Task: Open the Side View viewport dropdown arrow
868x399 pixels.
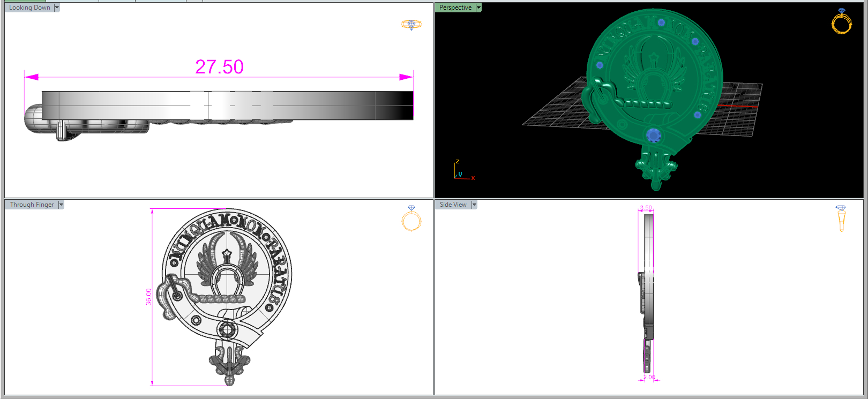Action: pos(474,205)
